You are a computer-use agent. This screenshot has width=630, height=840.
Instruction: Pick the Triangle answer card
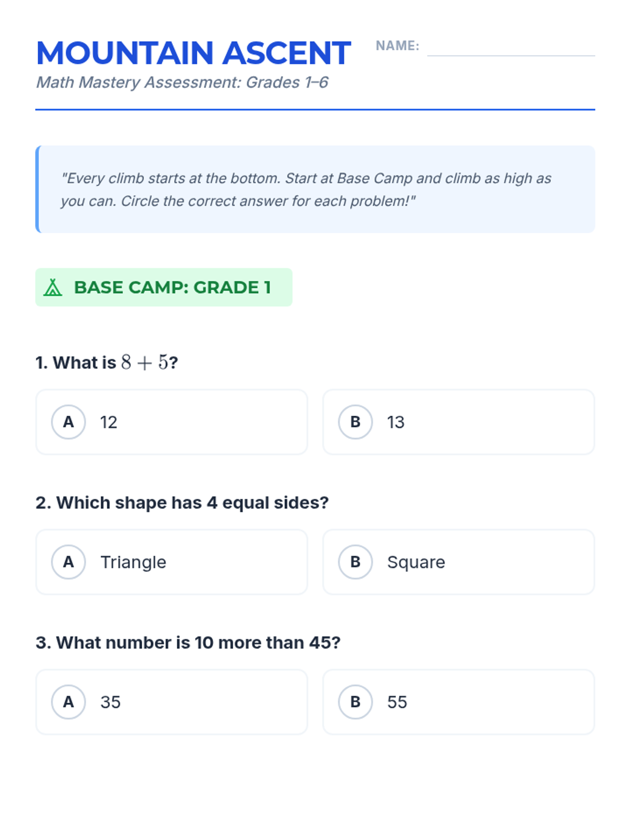tap(172, 562)
